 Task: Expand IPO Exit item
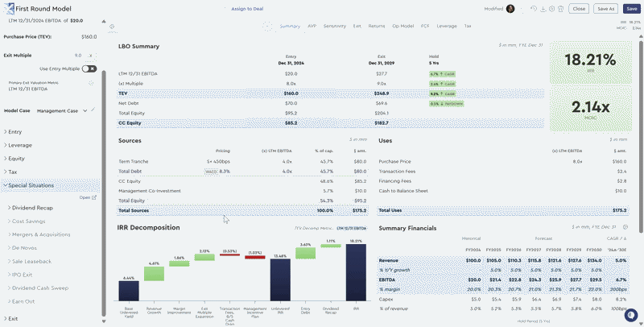[20, 275]
